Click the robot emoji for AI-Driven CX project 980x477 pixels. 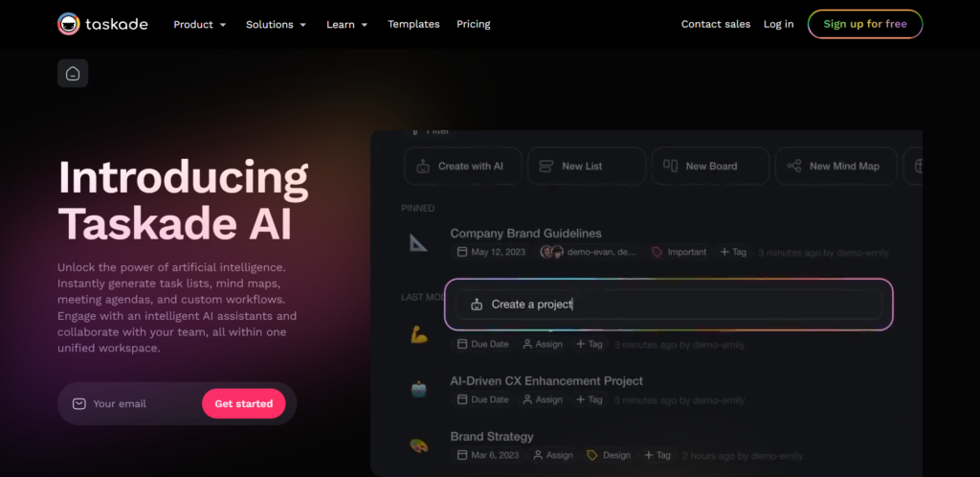[418, 390]
